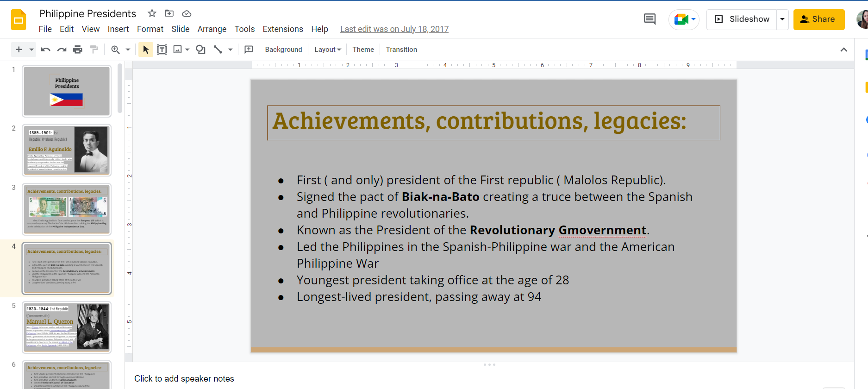Open the Extensions menu
Viewport: 868px width, 389px height.
(283, 29)
